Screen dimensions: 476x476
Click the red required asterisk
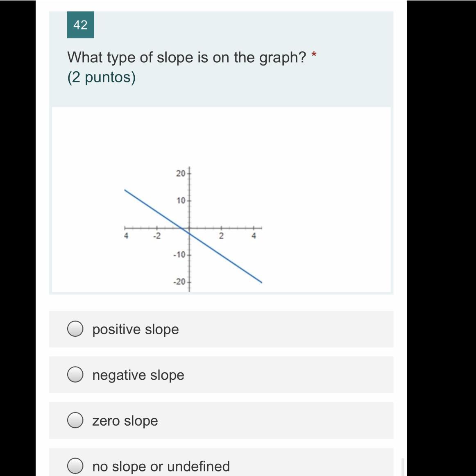314,54
